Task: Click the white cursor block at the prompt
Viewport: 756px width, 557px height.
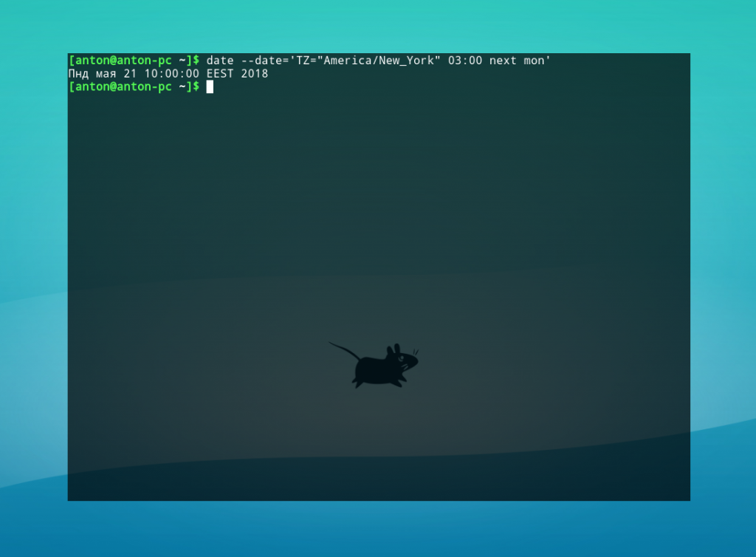Action: [x=210, y=87]
